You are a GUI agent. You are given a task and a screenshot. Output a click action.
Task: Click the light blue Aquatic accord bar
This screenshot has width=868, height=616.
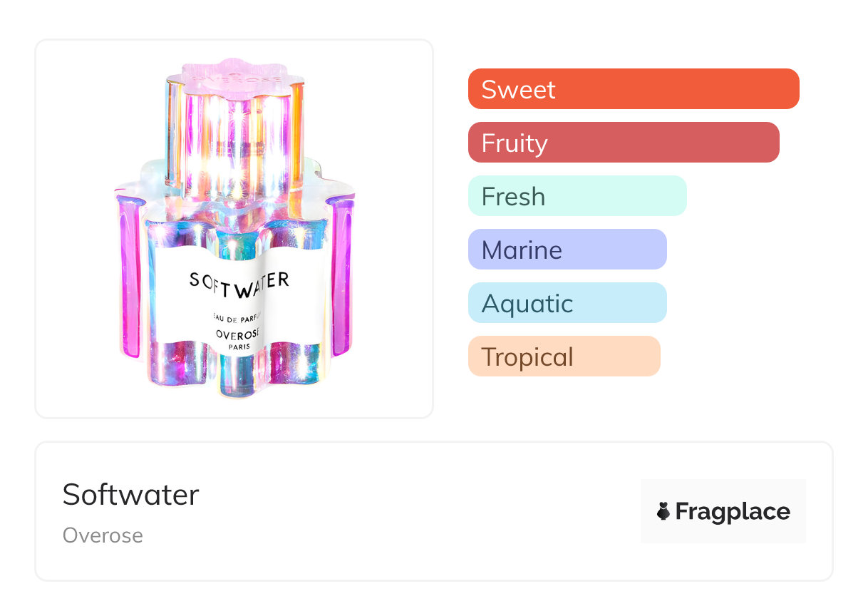click(x=567, y=303)
